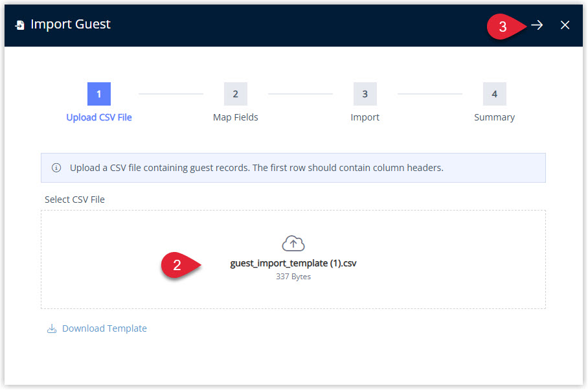Click the Summary step label

click(494, 117)
